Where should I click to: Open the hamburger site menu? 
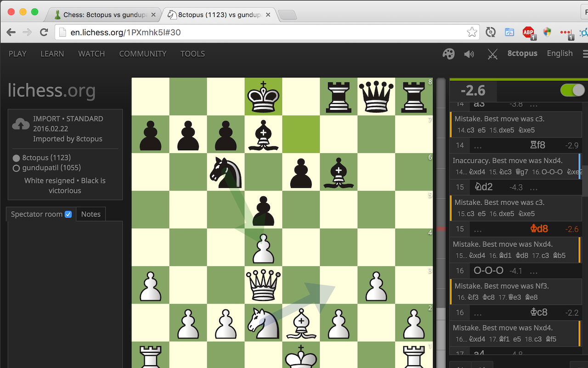(x=585, y=54)
